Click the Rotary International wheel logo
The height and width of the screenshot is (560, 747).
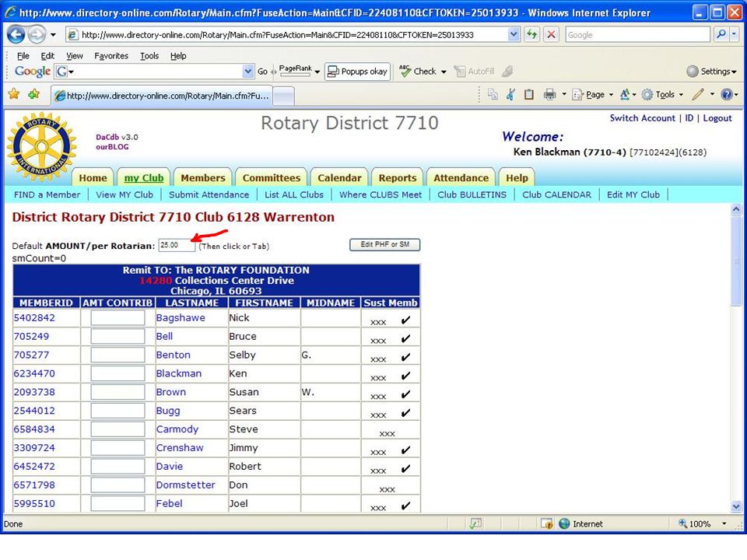coord(41,147)
